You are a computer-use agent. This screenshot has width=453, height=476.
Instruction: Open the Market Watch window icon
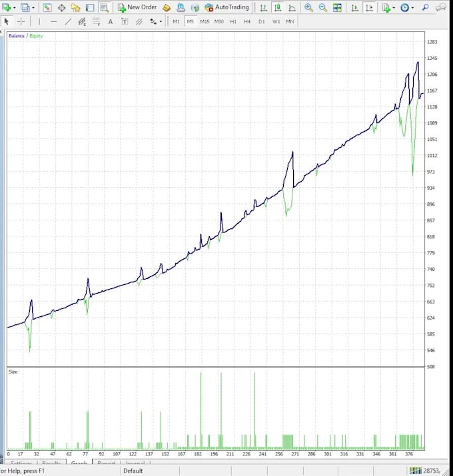click(47, 7)
